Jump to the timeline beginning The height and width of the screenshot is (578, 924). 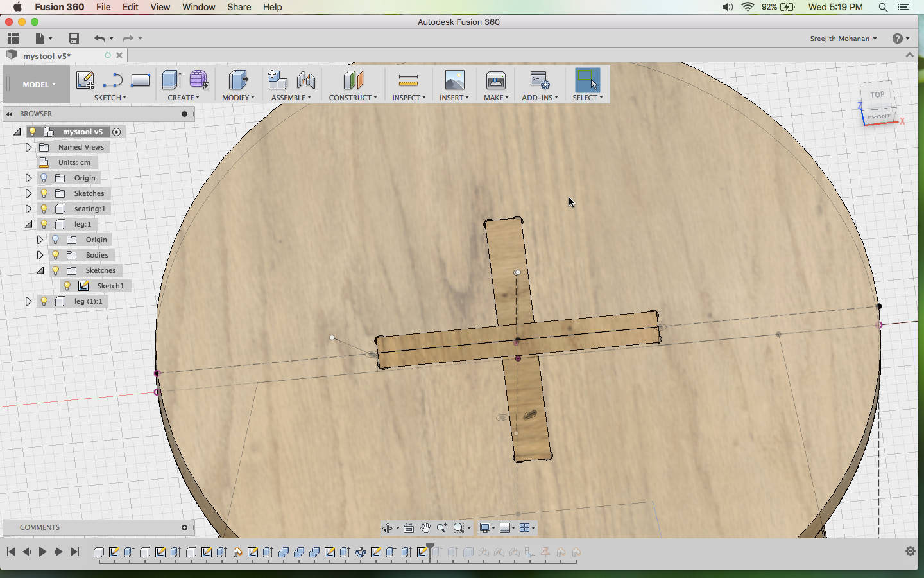pos(11,552)
